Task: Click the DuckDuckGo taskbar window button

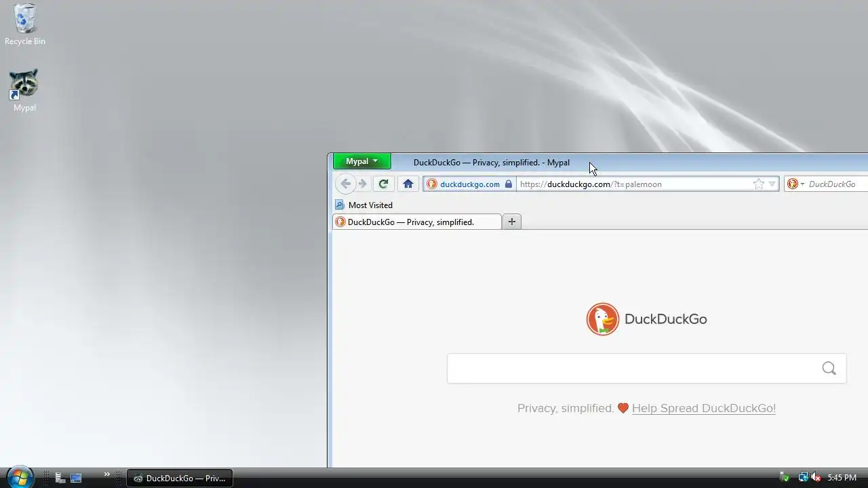Action: [x=179, y=478]
